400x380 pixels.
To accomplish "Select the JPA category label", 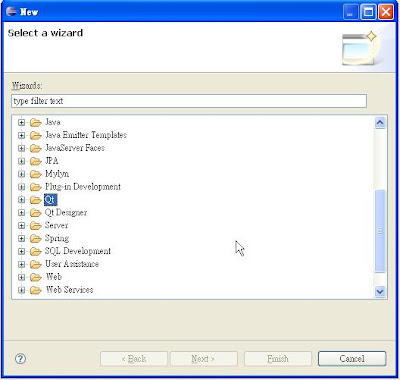I will coord(52,161).
